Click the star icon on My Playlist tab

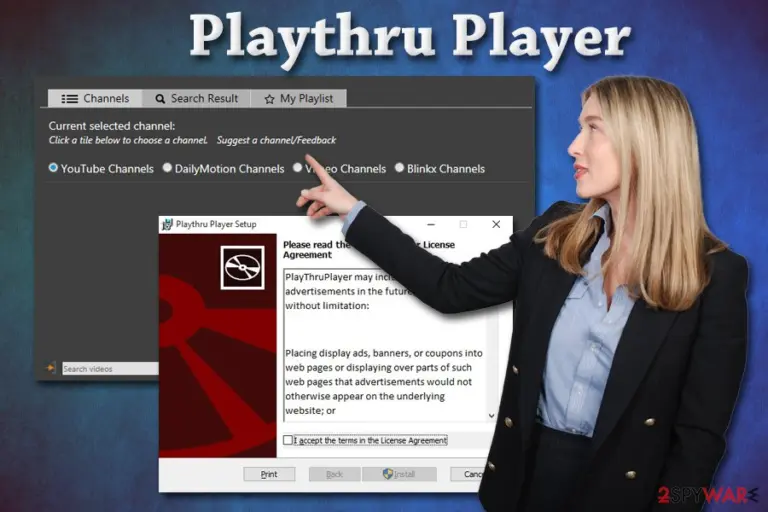[x=269, y=99]
